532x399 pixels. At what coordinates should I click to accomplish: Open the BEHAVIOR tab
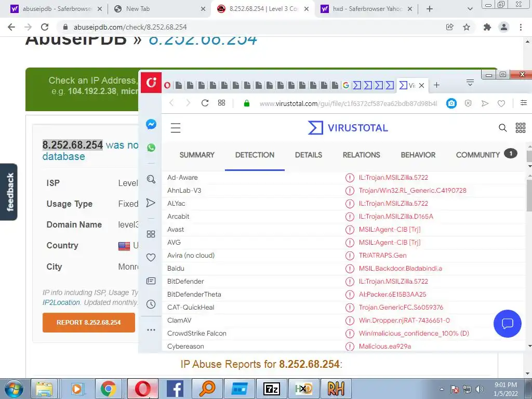[x=418, y=155]
